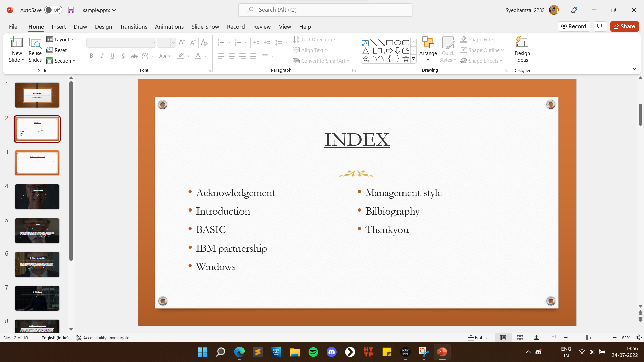The image size is (644, 362).
Task: Click the Share button
Action: pos(624,26)
